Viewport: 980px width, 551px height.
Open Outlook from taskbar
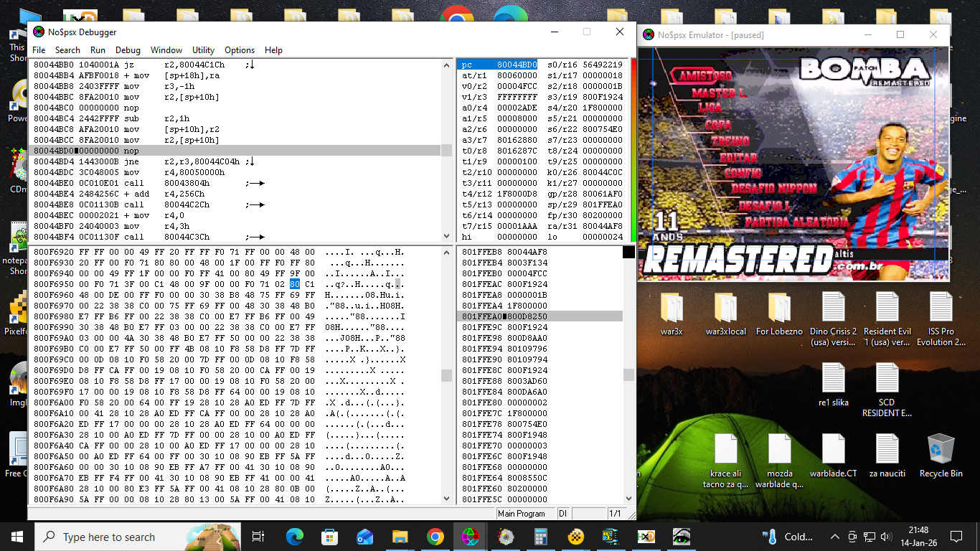point(364,537)
